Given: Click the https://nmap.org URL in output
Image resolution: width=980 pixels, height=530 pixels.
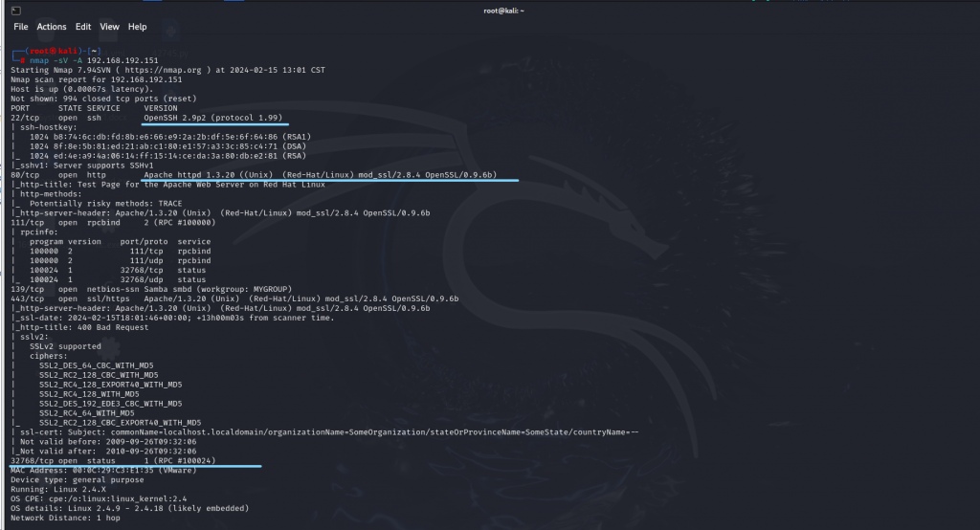Looking at the screenshot, I should point(163,70).
